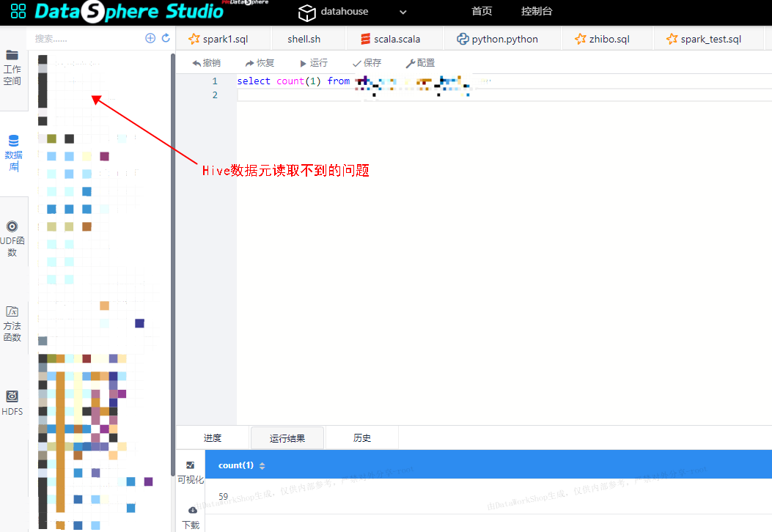
Task: Click the database tree scrollbar
Action: pos(173,265)
